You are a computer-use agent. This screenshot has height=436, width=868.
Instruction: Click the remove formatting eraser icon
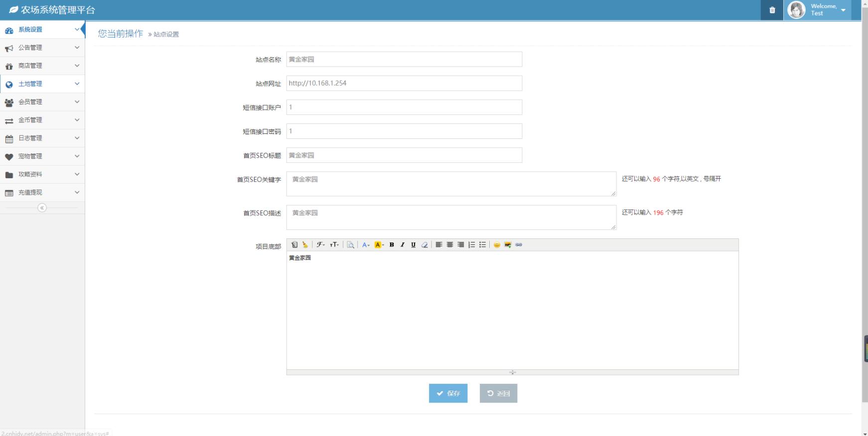[425, 245]
